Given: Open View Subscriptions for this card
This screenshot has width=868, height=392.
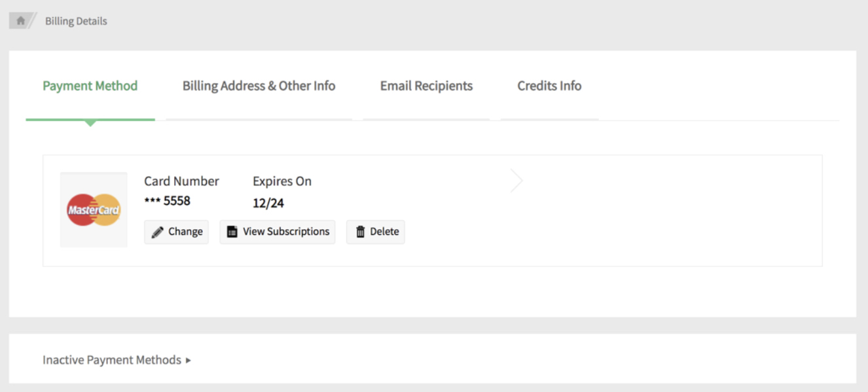Looking at the screenshot, I should coord(277,231).
